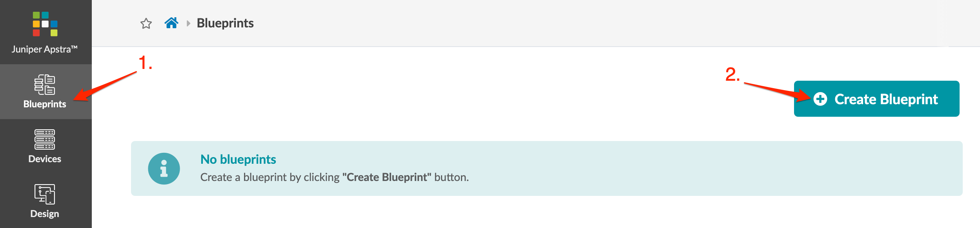Click the plus icon on Create Blueprint
This screenshot has width=980, height=228.
(820, 99)
